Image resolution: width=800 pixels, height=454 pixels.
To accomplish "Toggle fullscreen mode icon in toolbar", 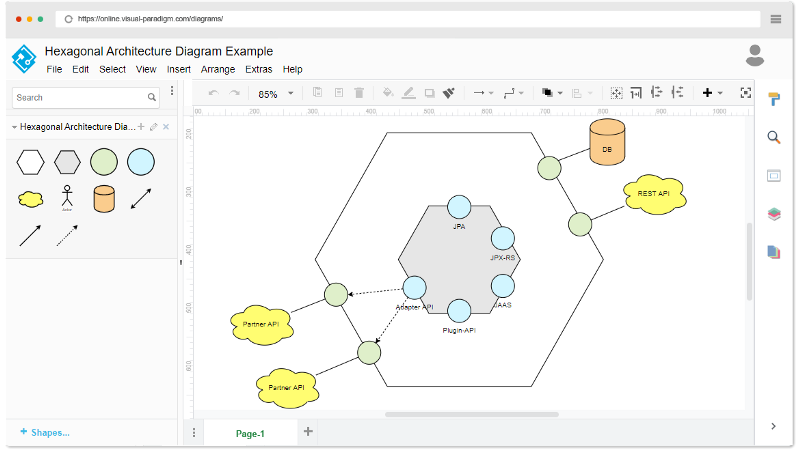I will pyautogui.click(x=745, y=93).
